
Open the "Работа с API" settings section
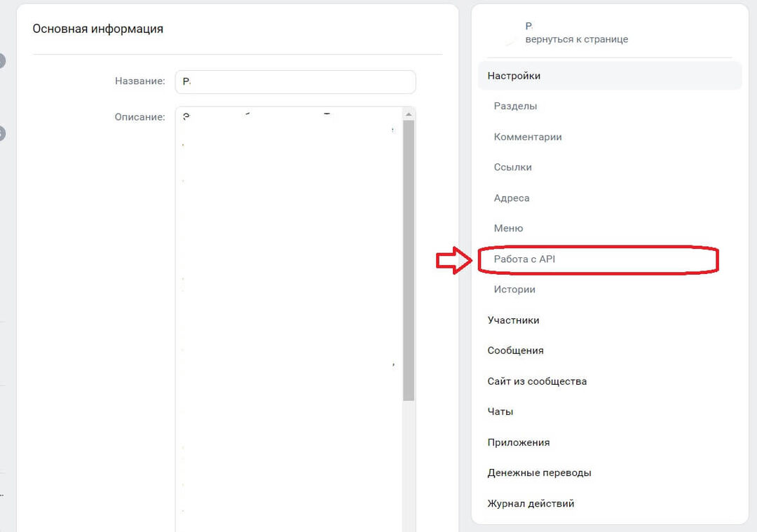522,259
